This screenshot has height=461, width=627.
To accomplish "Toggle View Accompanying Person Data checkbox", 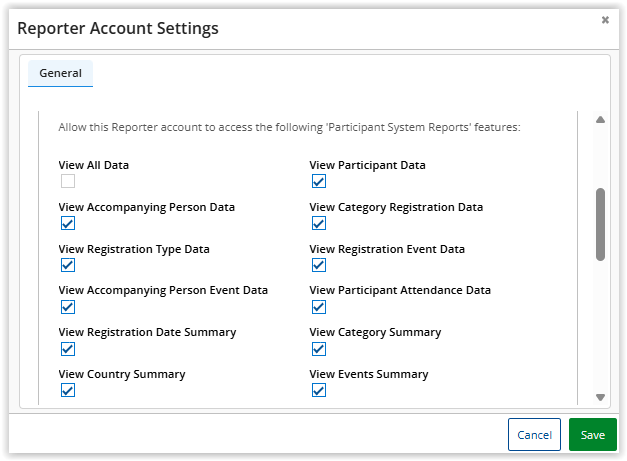I will pyautogui.click(x=68, y=223).
